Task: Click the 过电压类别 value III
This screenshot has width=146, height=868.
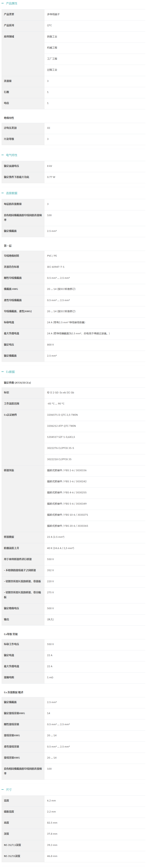Action: click(x=48, y=128)
